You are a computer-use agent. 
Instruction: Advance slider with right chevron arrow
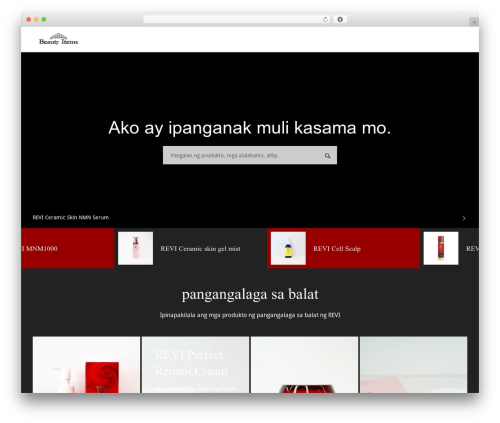[x=464, y=218]
